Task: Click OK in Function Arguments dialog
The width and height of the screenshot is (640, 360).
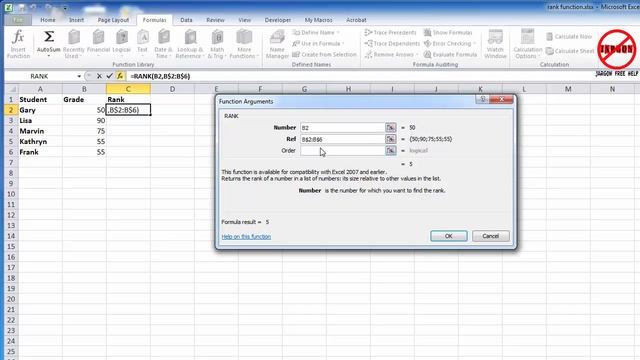Action: pyautogui.click(x=449, y=236)
